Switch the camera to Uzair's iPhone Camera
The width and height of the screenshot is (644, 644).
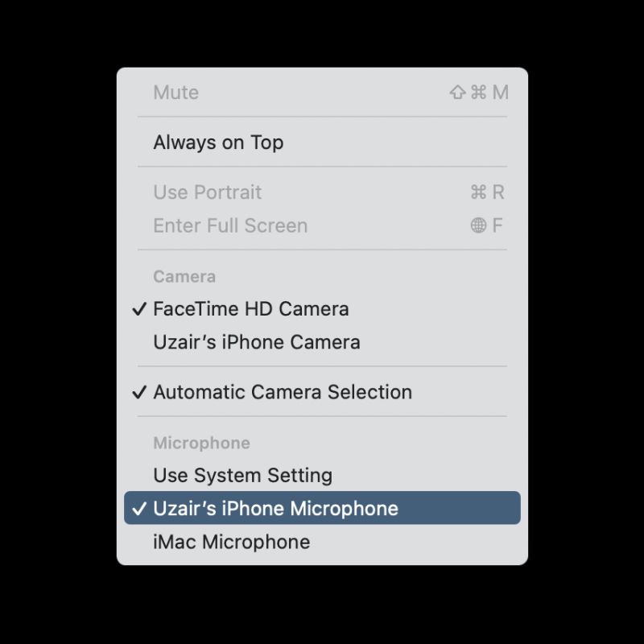(x=257, y=342)
